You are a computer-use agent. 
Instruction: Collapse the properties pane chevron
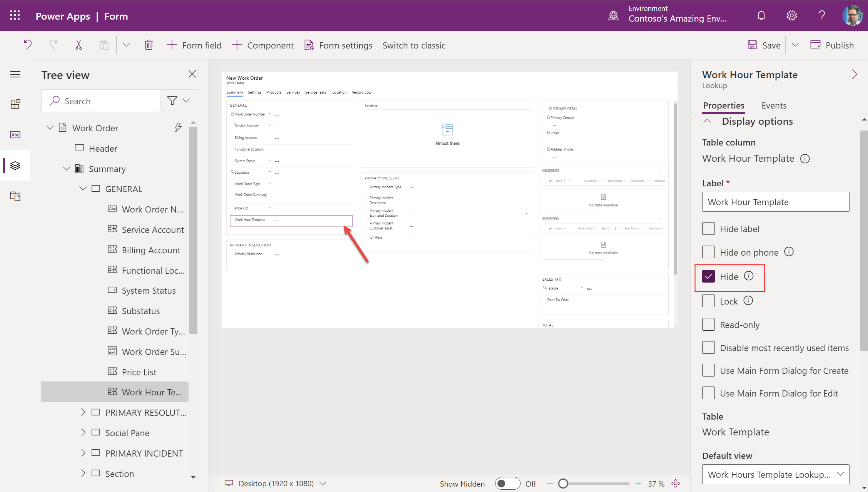(855, 74)
